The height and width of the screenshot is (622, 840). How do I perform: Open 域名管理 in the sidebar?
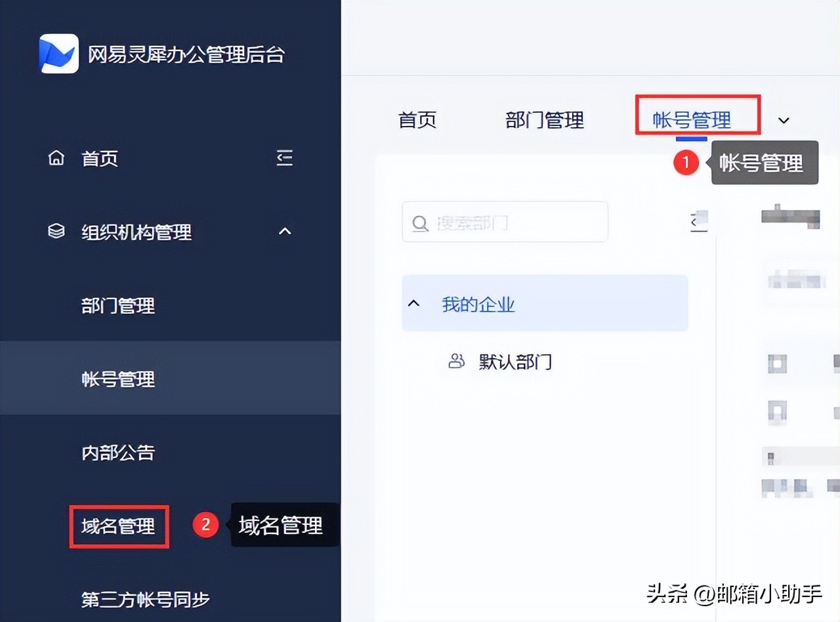[119, 526]
